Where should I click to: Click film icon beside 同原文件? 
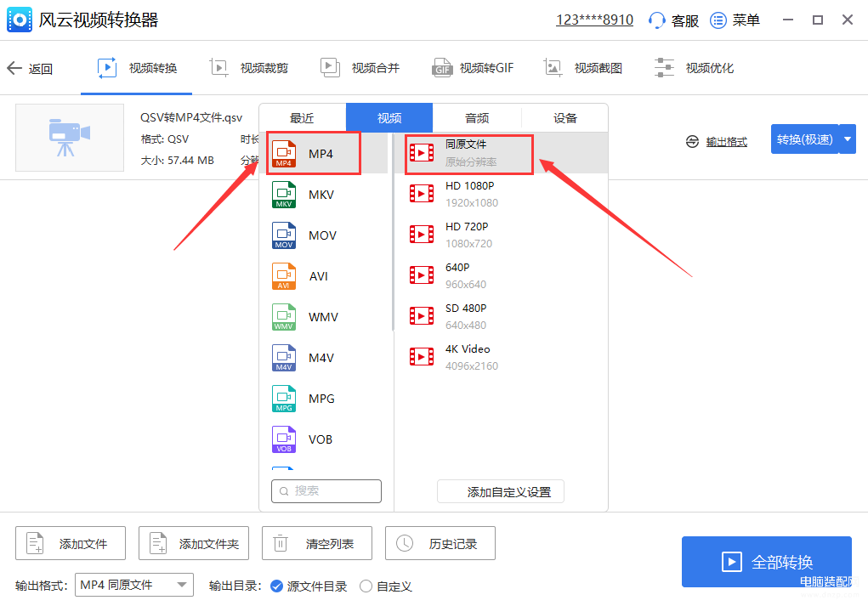(x=422, y=153)
